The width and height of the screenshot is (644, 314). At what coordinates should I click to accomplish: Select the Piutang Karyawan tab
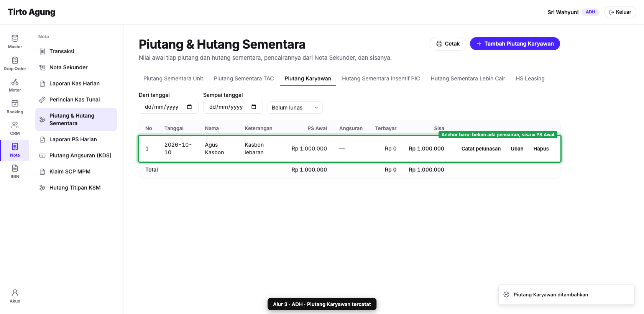point(308,78)
